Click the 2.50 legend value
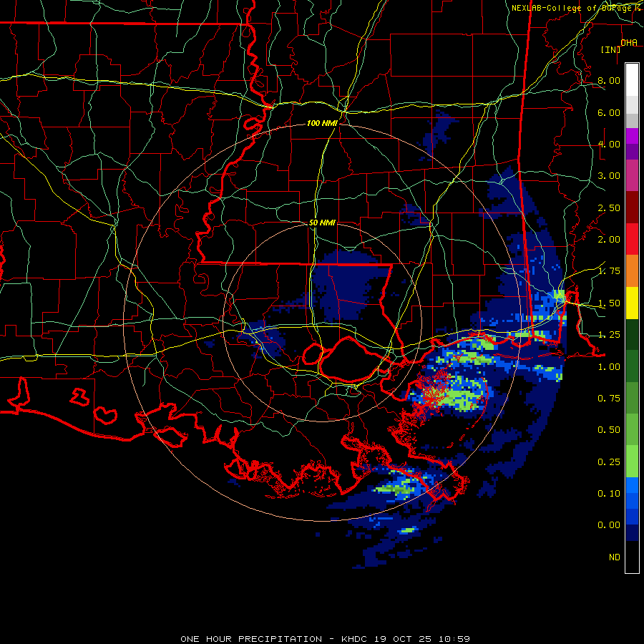This screenshot has width=644, height=644. tap(609, 208)
